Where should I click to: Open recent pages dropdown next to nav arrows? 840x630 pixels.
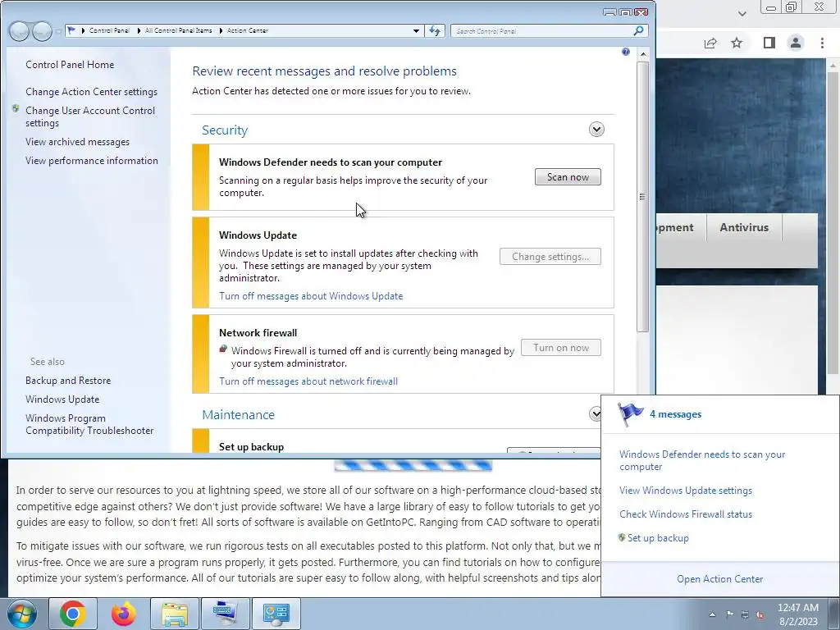point(58,32)
